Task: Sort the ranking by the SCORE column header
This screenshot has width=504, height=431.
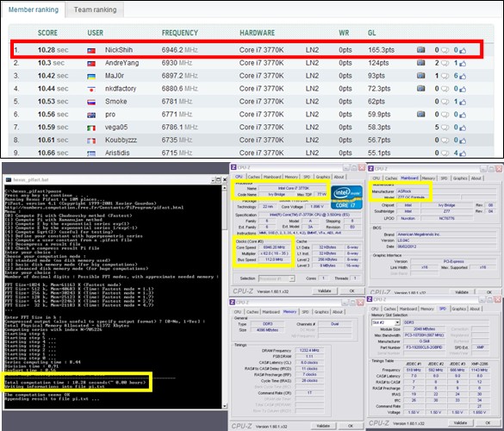Action: (47, 33)
